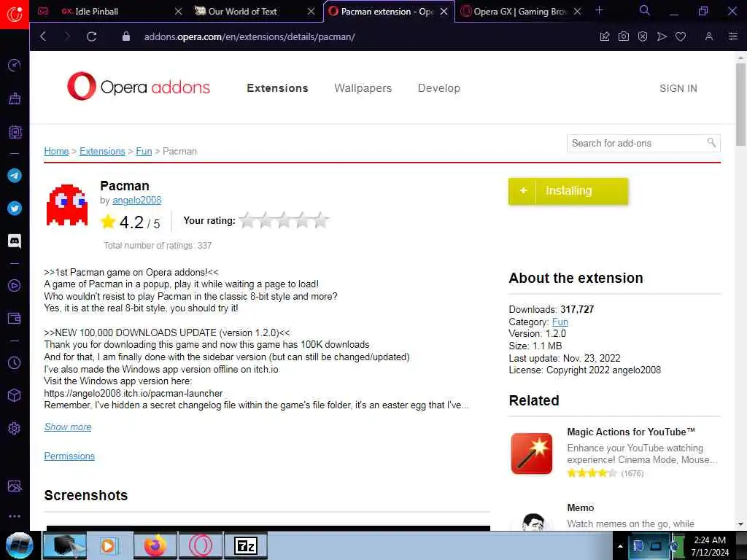Rate the extension three stars
Screen dimensions: 747x560
pyautogui.click(x=284, y=220)
